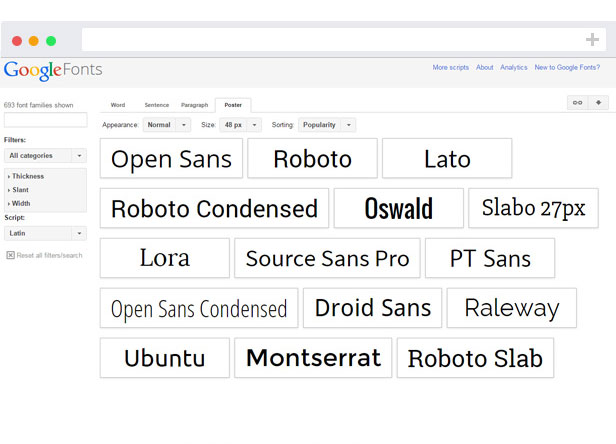Open the Sorting Popularity dropdown

pos(327,125)
